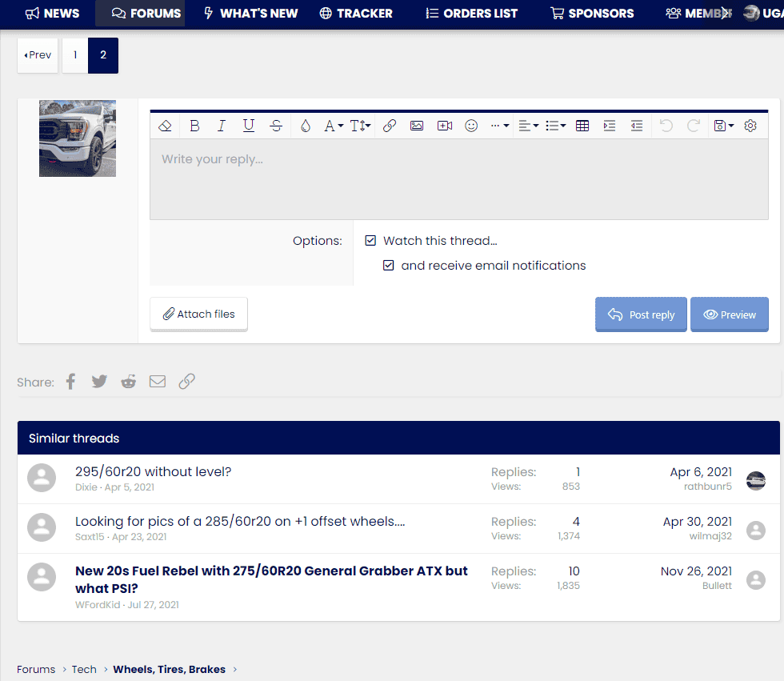Open the font size dropdown
This screenshot has height=681, width=784.
tap(358, 126)
